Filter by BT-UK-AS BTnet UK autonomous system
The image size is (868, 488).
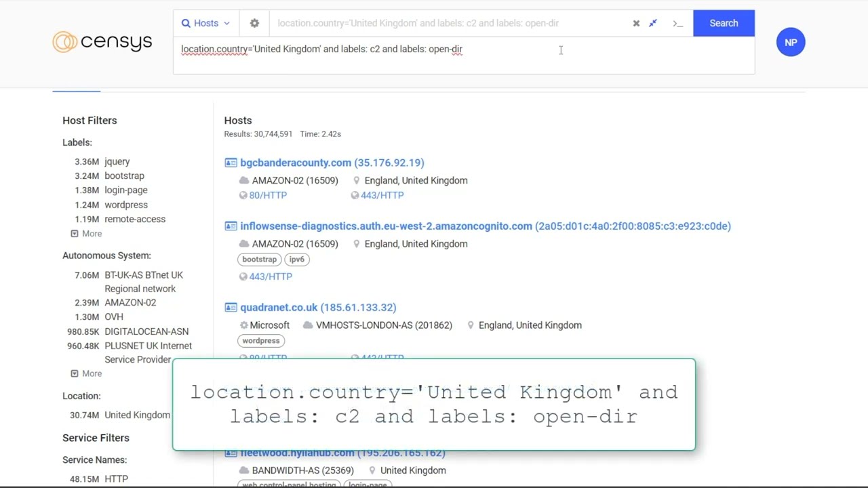(x=143, y=282)
